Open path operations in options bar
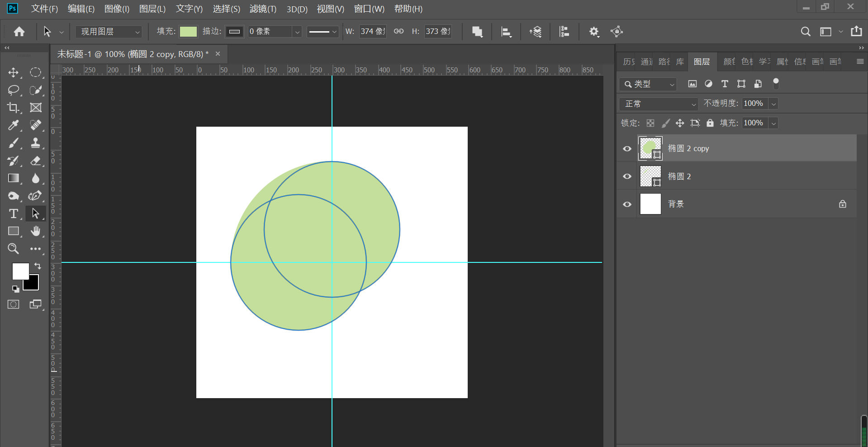 477,32
